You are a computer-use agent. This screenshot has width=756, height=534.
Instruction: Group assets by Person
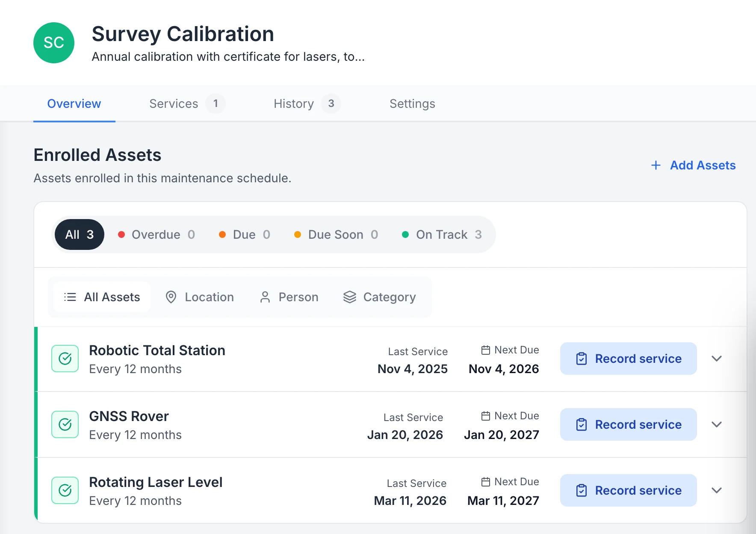(x=289, y=297)
